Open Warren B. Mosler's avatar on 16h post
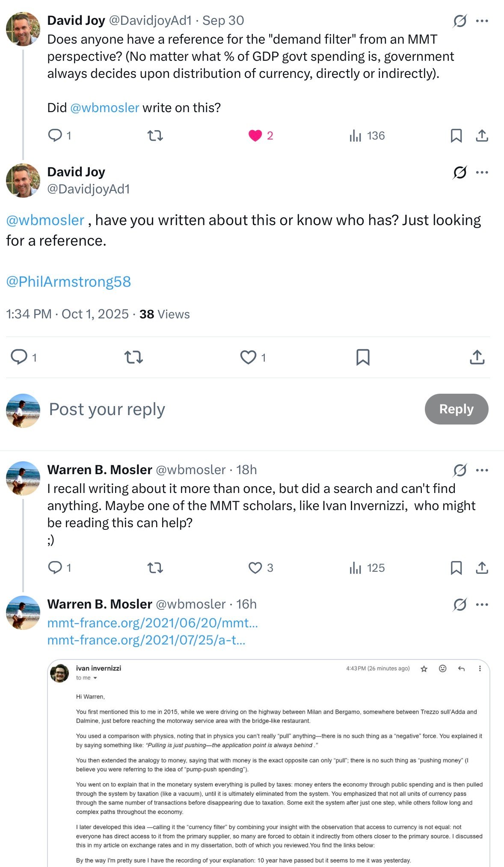 tap(23, 613)
